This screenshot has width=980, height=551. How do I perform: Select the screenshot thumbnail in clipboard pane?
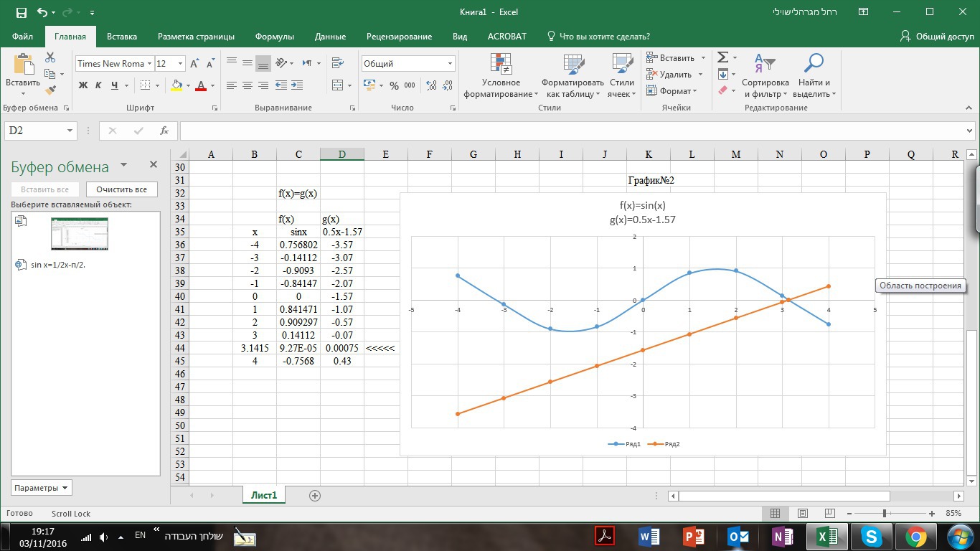pyautogui.click(x=79, y=234)
